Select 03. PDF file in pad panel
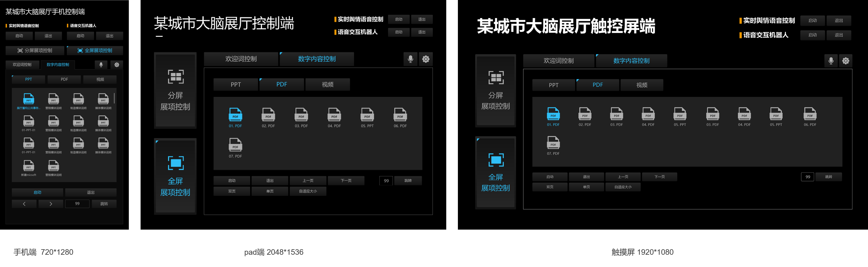Screen dimensions: 868x267 click(301, 118)
